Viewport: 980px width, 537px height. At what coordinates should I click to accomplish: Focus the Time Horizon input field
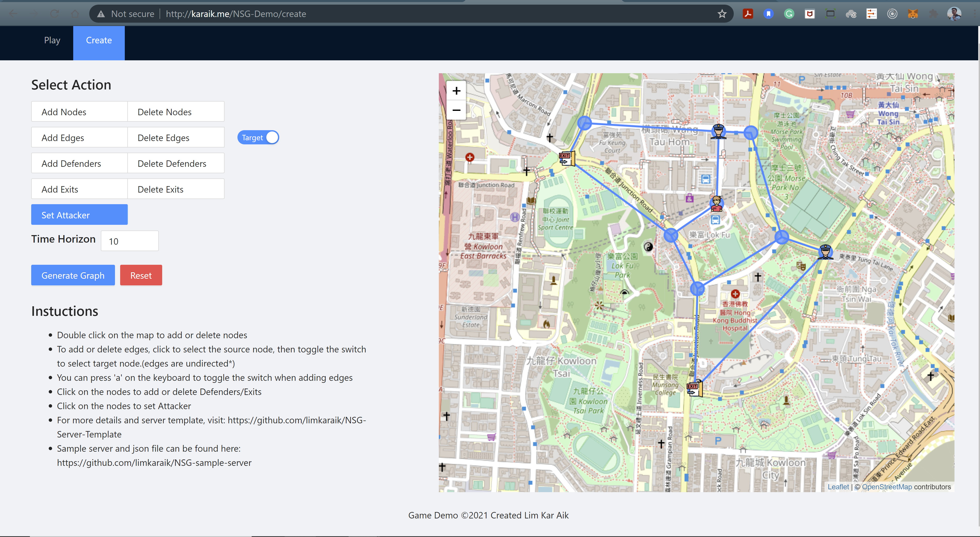(x=129, y=241)
